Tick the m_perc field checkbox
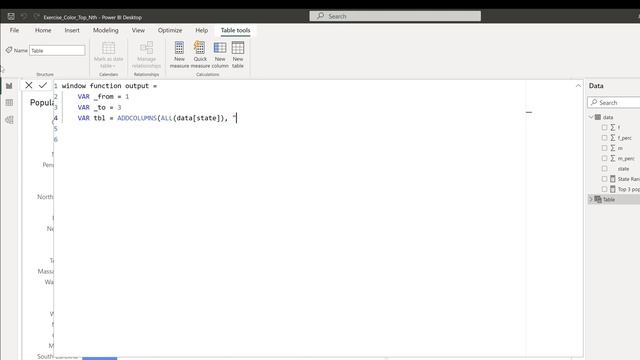This screenshot has width=640, height=360. [x=604, y=158]
